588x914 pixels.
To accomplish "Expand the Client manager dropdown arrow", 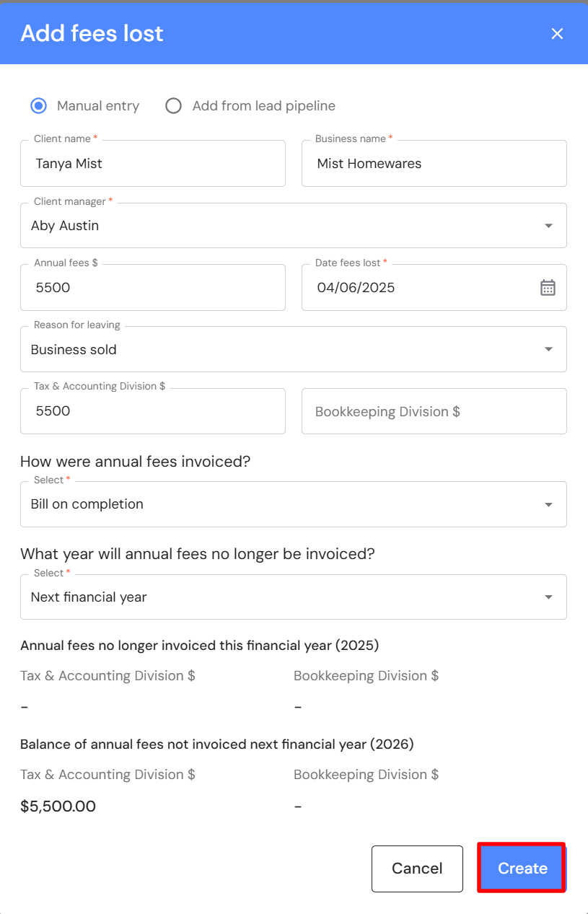I will [x=548, y=226].
